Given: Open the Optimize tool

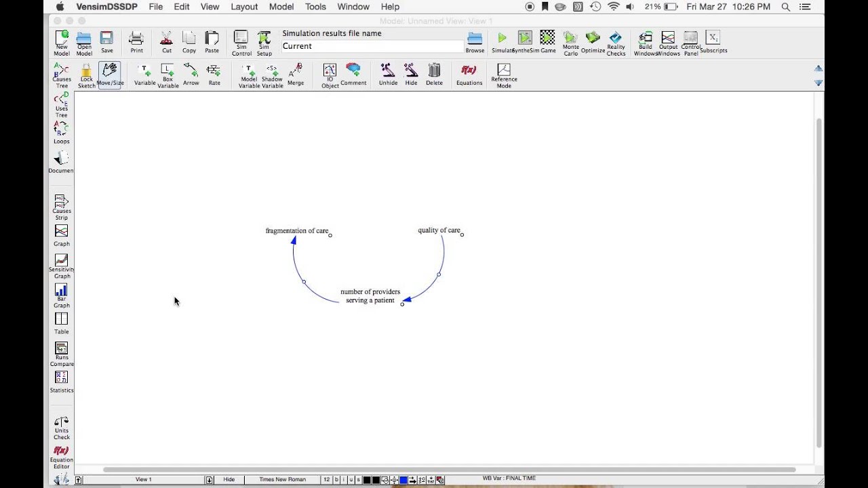Looking at the screenshot, I should pos(593,42).
